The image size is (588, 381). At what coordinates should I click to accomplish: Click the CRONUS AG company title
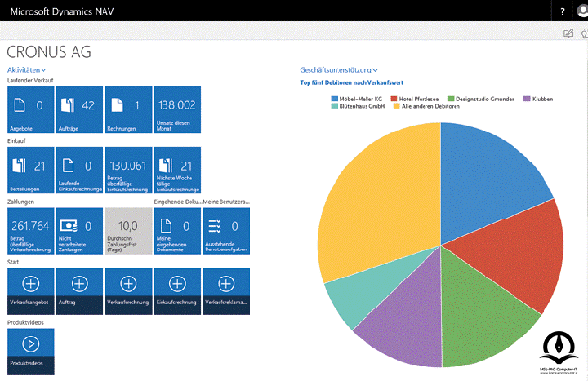pyautogui.click(x=49, y=52)
